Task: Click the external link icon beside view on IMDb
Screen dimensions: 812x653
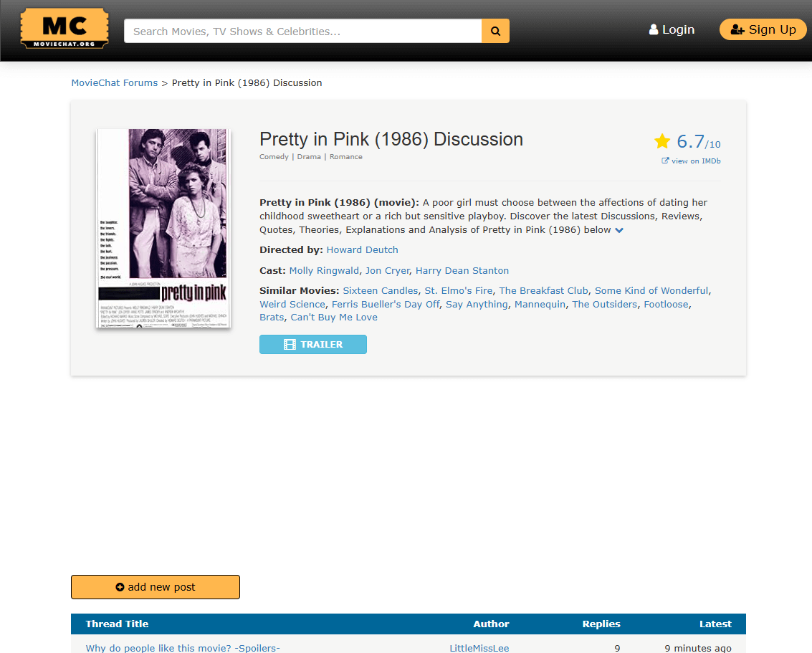Action: click(x=665, y=161)
